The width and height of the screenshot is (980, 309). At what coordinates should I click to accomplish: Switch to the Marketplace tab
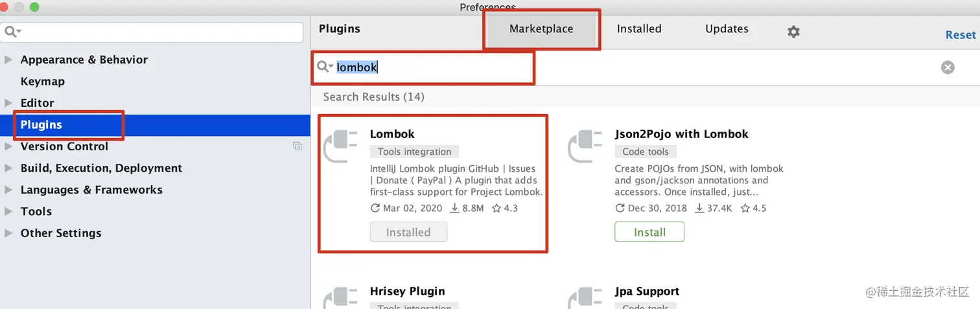coord(541,29)
